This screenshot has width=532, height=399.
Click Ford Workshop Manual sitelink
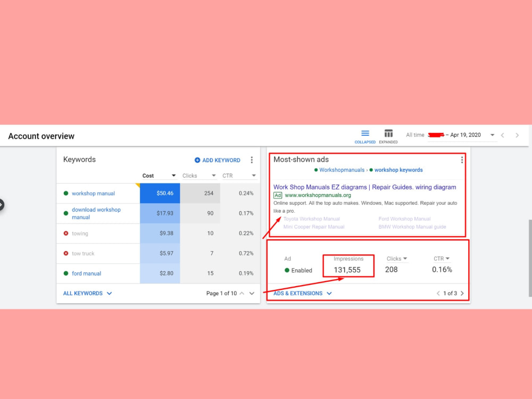click(x=404, y=219)
